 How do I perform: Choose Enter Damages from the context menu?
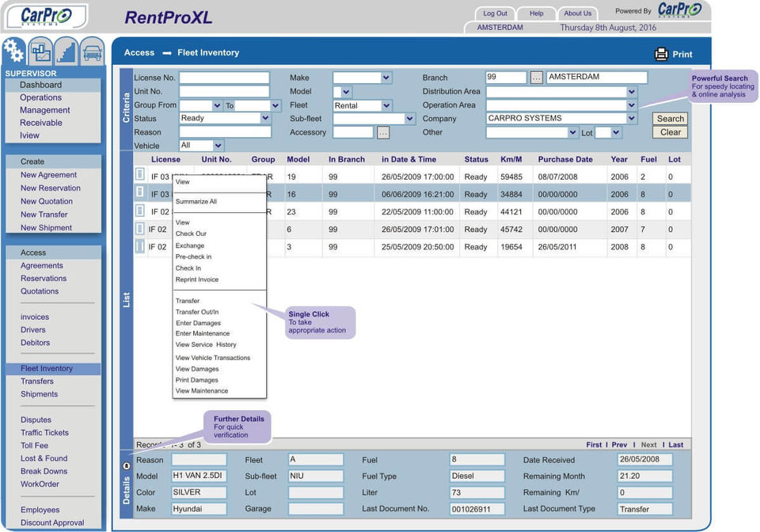pos(198,323)
